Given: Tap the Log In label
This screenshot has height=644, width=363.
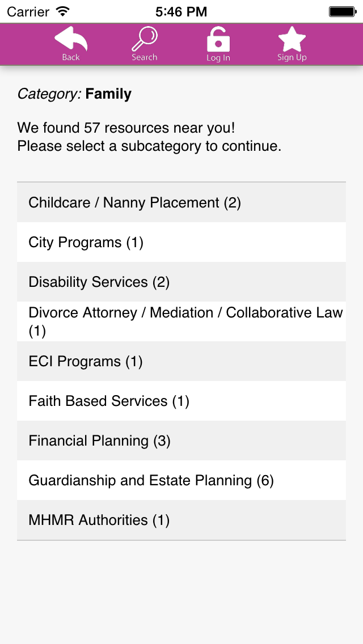Looking at the screenshot, I should (218, 58).
